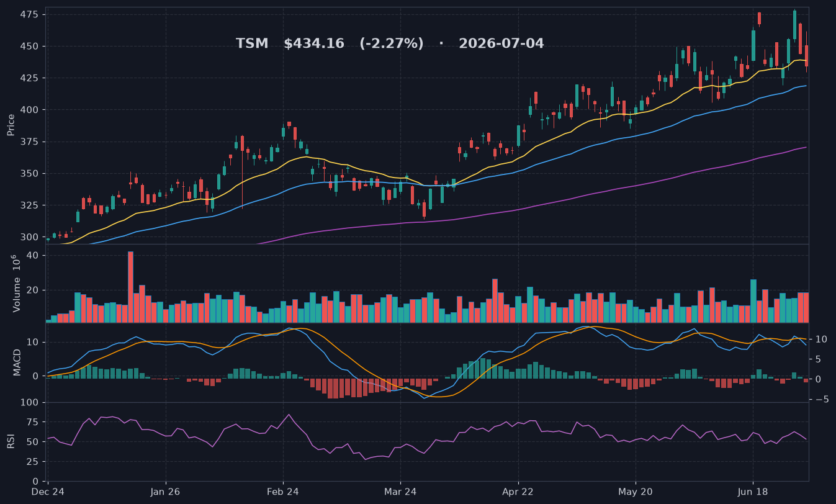This screenshot has width=836, height=504.
Task: Click the (-2.27%) change value
Action: tap(392, 43)
